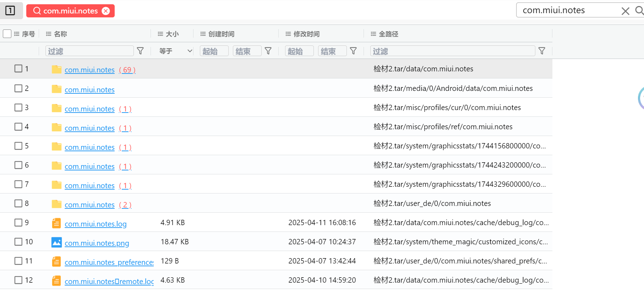Click the 全路径 path filter input
This screenshot has width=644, height=305.
click(x=453, y=51)
